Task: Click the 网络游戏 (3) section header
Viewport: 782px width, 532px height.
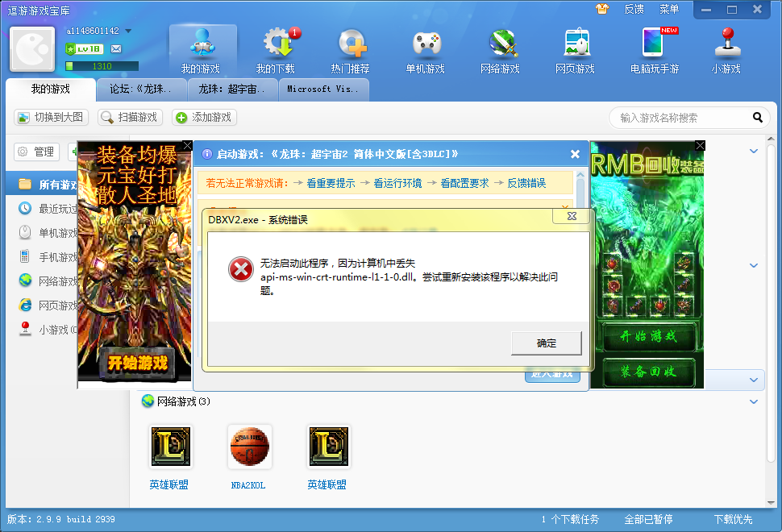Action: [x=177, y=401]
